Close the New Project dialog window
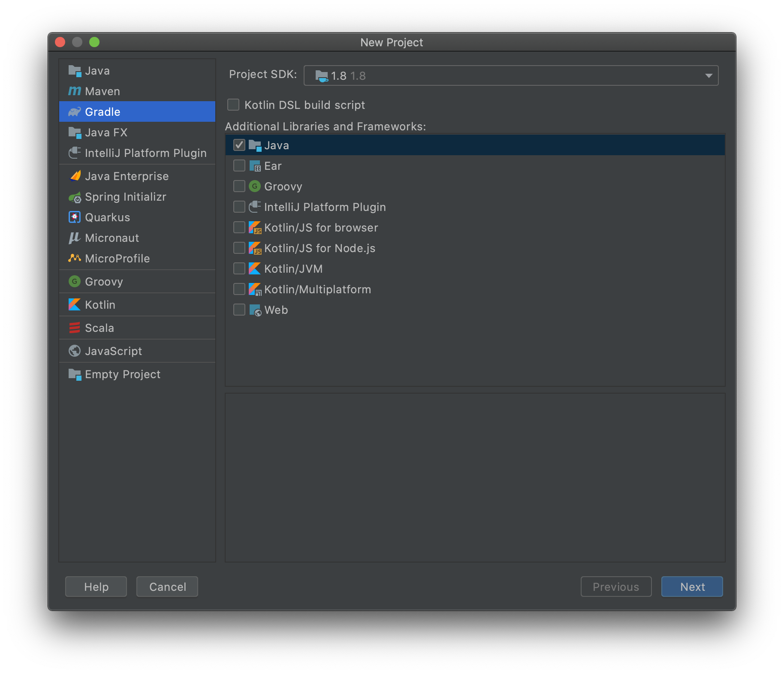 [x=60, y=42]
